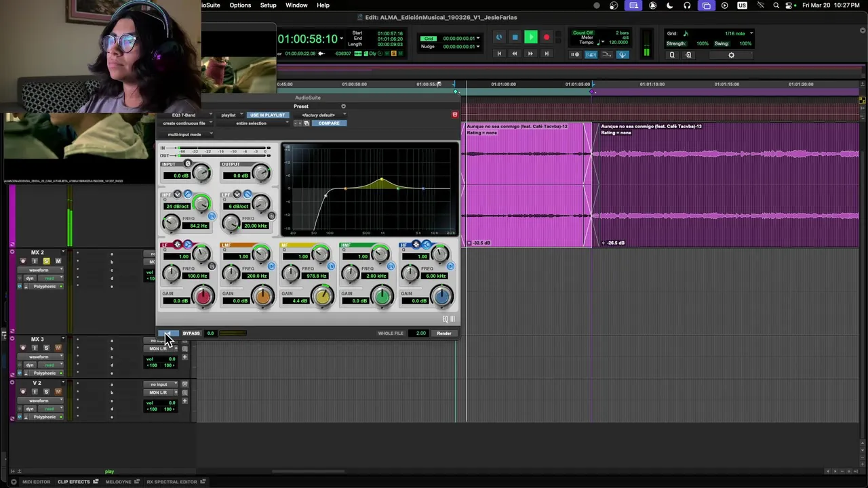The height and width of the screenshot is (488, 868).
Task: Click the quantize Q icon
Action: [x=672, y=55]
